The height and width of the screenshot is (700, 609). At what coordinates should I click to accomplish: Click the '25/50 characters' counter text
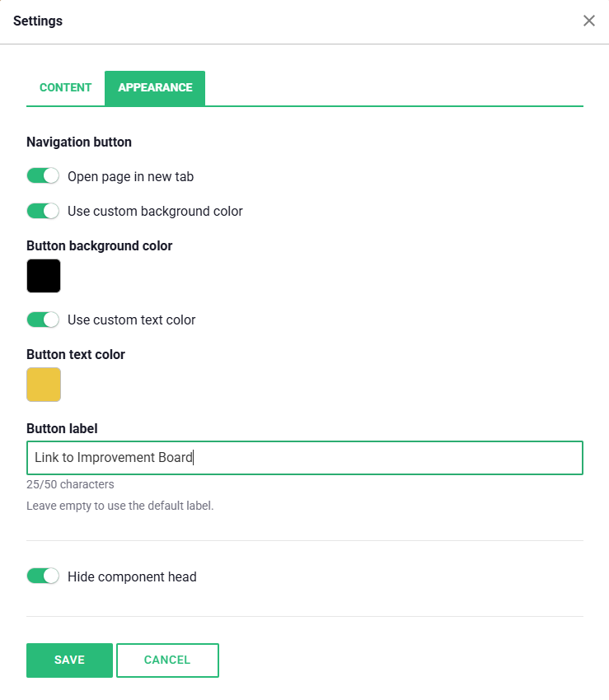[x=70, y=484]
